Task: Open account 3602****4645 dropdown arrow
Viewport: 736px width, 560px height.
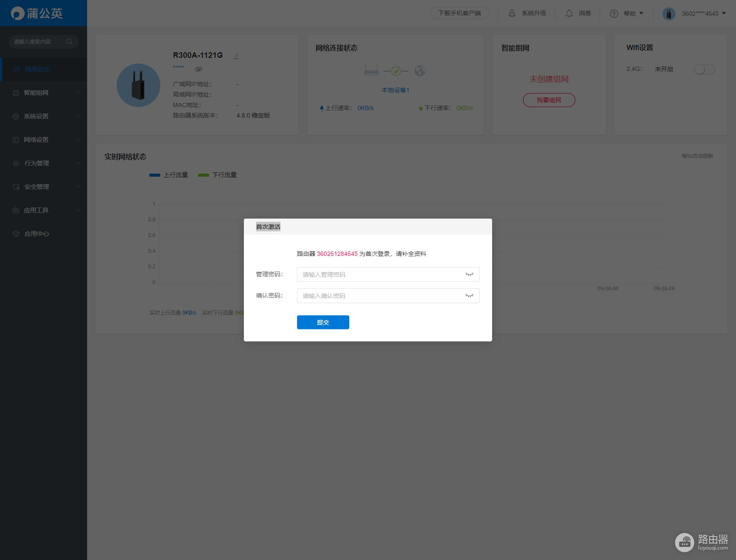Action: click(x=724, y=13)
